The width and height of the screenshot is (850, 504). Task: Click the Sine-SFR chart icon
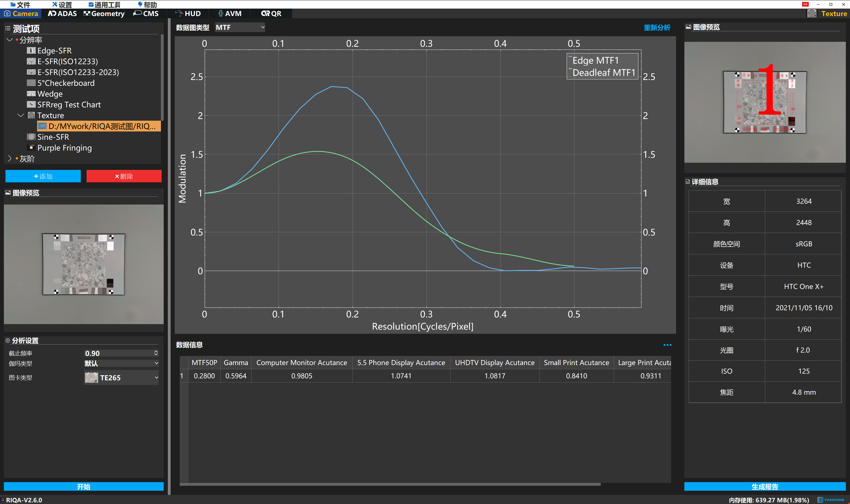coord(31,137)
